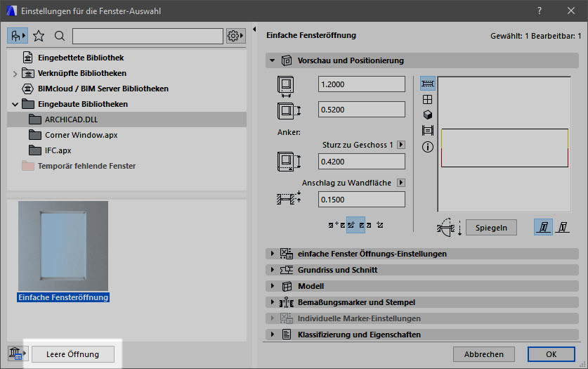Click the Einfache Fensteröffnung label
Screen dimensions: 588x369
point(63,297)
